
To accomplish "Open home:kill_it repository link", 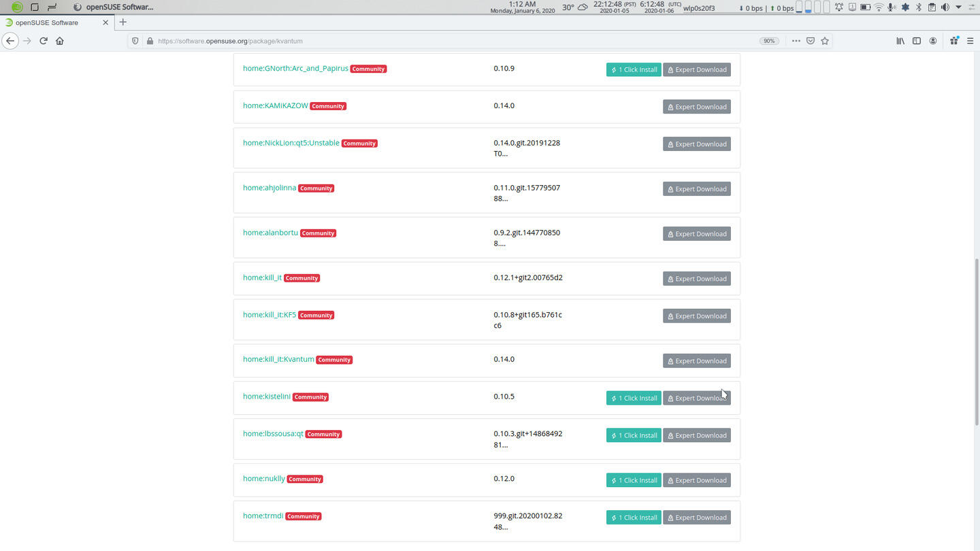I will click(x=262, y=278).
